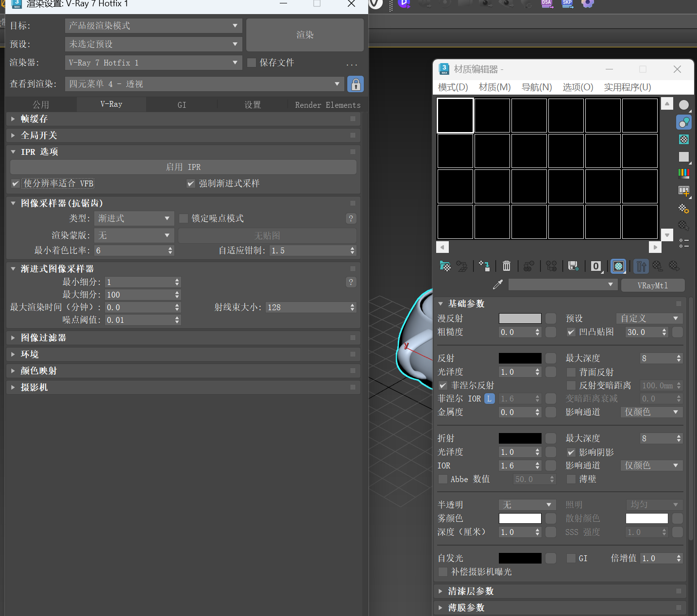Open material editor Options gear icon
The height and width of the screenshot is (616, 697).
[684, 209]
